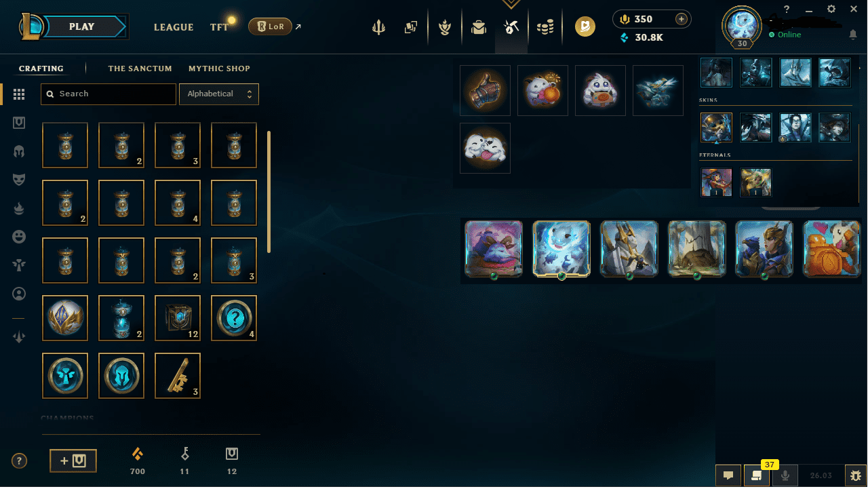The height and width of the screenshot is (489, 868).
Task: Click the add chest purchase button
Action: (73, 461)
